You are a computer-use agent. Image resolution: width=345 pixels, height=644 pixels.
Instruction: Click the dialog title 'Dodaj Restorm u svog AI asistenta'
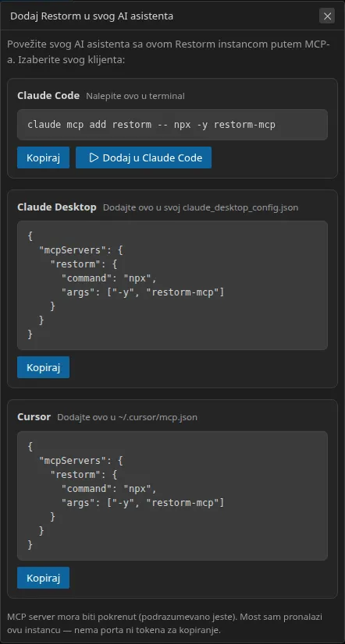coord(91,16)
